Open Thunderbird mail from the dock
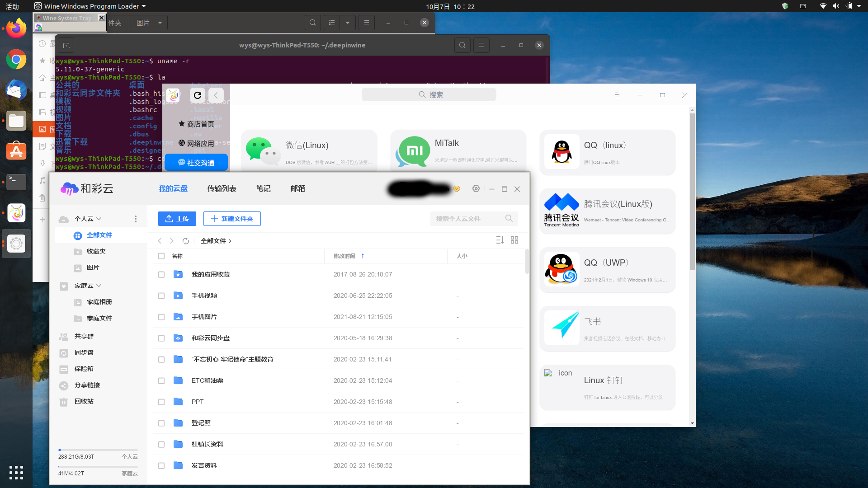868x488 pixels. coord(16,90)
